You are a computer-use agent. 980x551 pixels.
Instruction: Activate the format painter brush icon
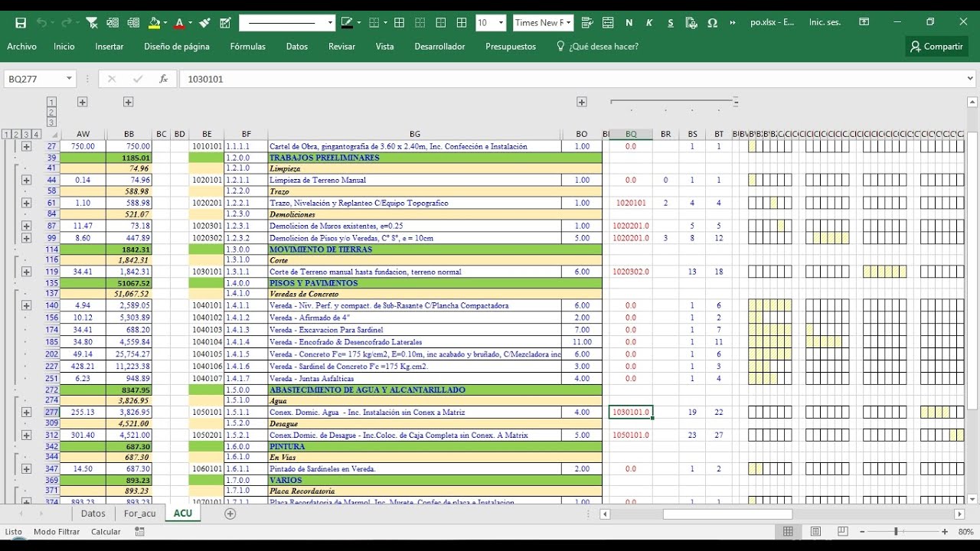click(205, 23)
